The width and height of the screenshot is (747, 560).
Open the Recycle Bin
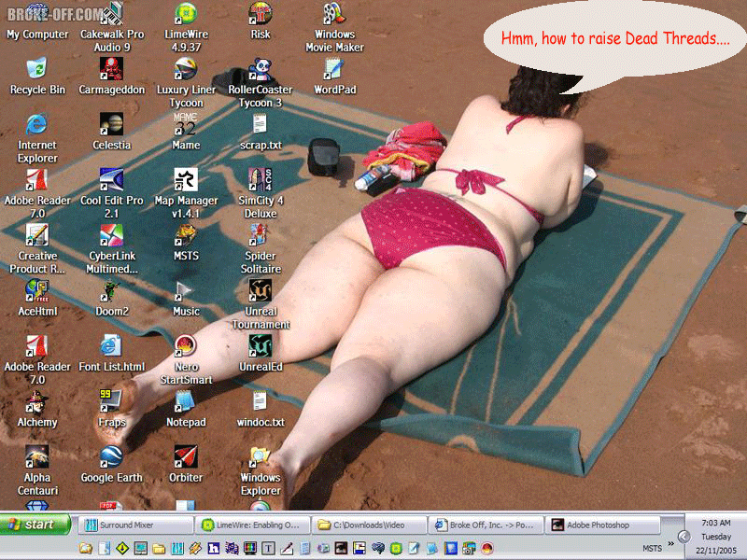coord(37,71)
